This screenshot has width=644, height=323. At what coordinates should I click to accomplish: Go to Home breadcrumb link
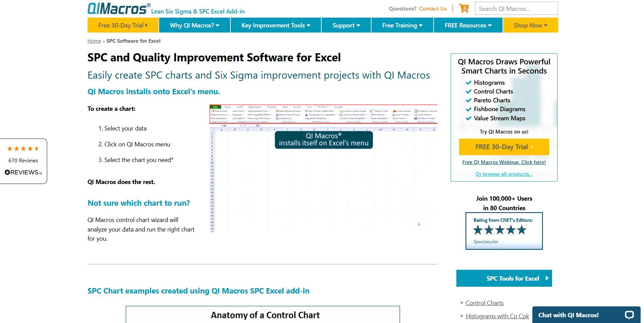click(94, 41)
